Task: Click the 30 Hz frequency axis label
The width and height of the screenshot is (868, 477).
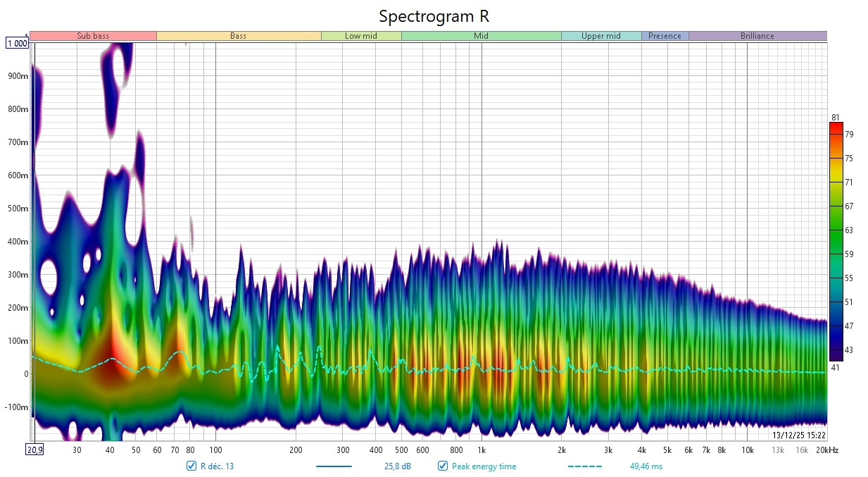Action: pos(77,450)
